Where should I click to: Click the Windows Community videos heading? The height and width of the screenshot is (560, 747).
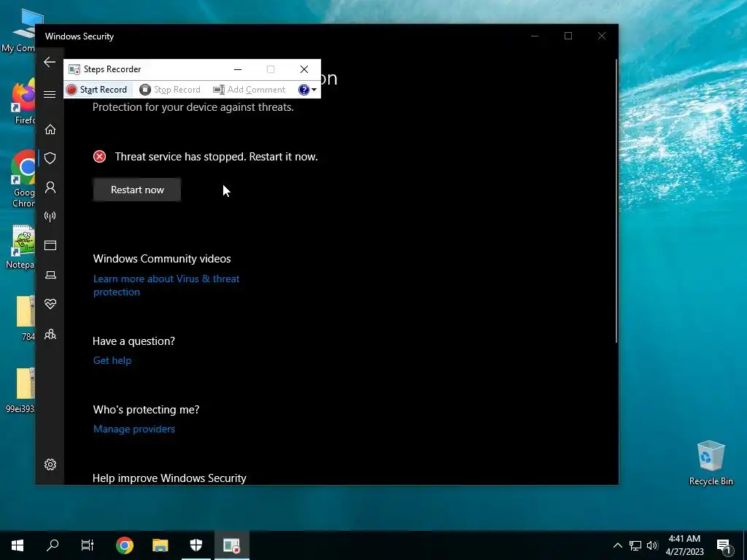coord(162,259)
